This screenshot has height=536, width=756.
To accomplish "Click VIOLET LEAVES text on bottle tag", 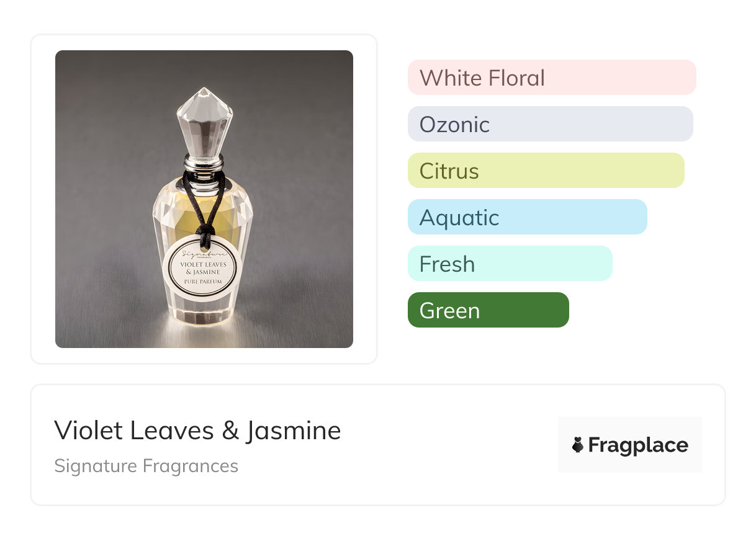I will point(203,264).
